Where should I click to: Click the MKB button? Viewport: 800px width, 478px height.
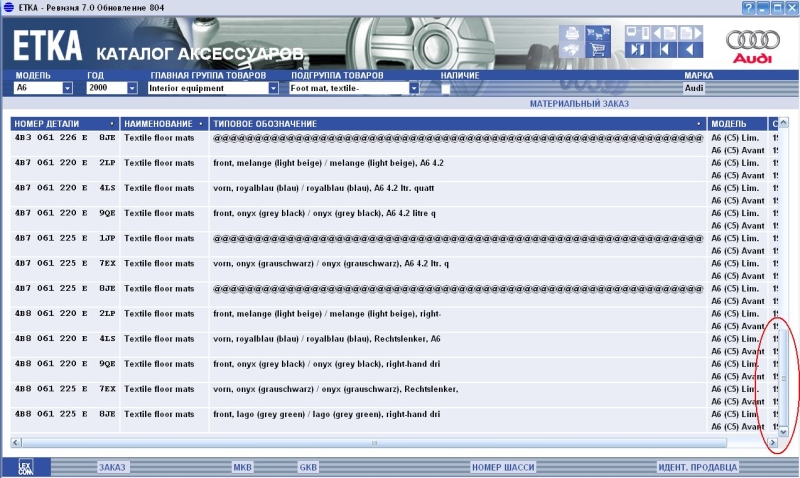242,467
